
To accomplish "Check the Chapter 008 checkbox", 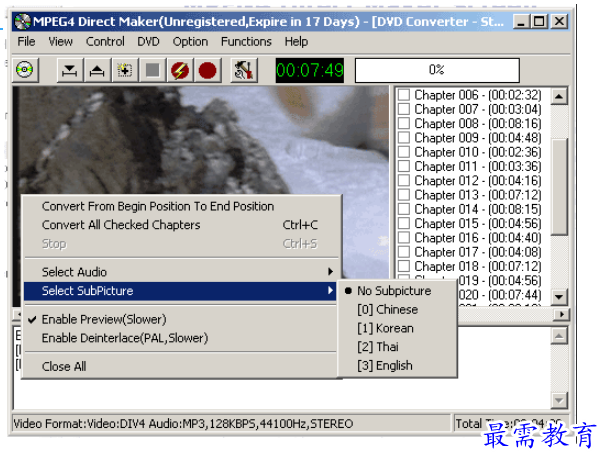I will [404, 124].
